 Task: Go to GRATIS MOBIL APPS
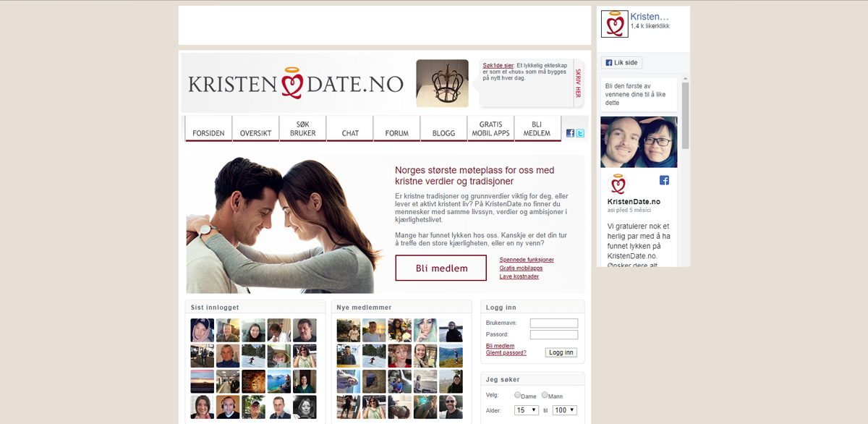tap(490, 129)
